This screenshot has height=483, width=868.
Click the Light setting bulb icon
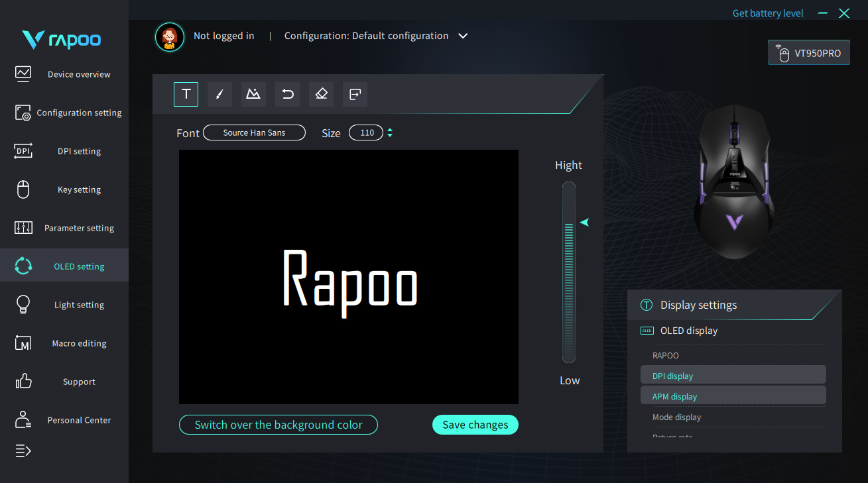click(x=23, y=304)
